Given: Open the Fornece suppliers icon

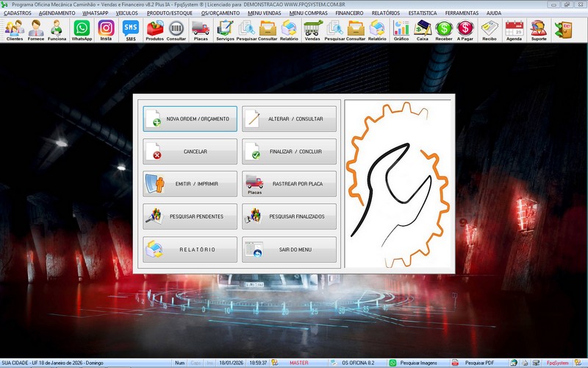Looking at the screenshot, I should click(x=36, y=30).
